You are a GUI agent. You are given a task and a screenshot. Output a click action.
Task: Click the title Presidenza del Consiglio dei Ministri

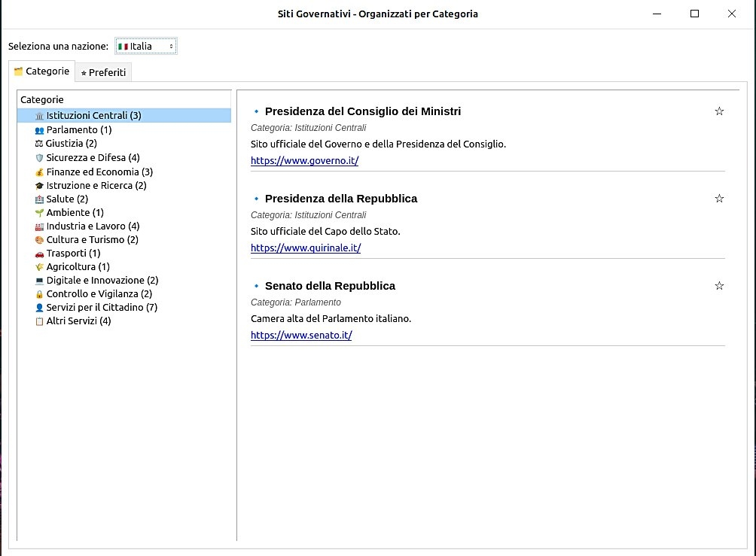pyautogui.click(x=363, y=111)
